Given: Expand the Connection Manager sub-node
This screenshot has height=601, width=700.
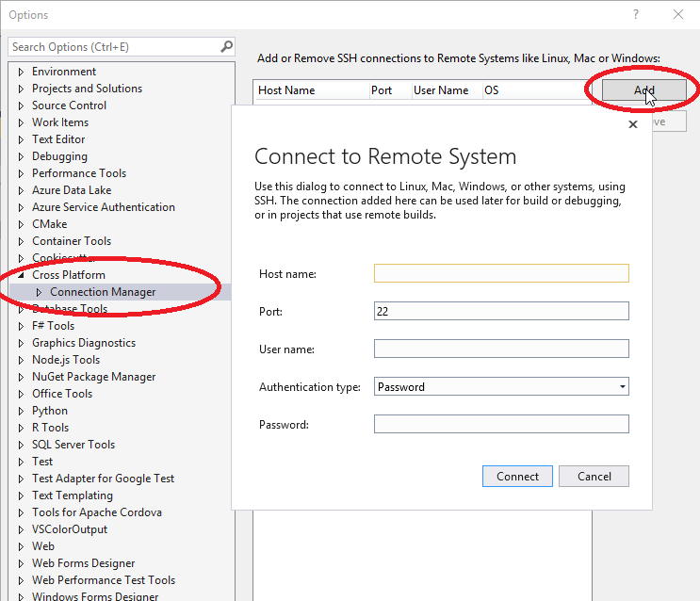Looking at the screenshot, I should pyautogui.click(x=39, y=292).
